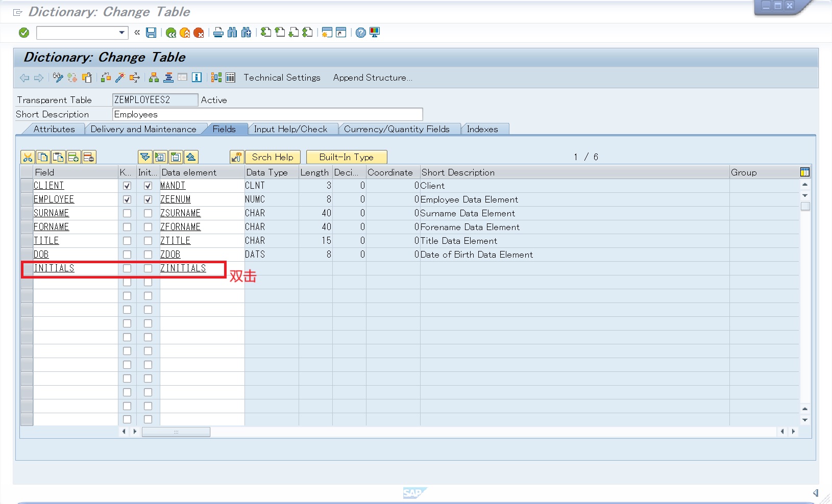Click the ZINITIALS data element link
832x504 pixels.
pos(183,268)
